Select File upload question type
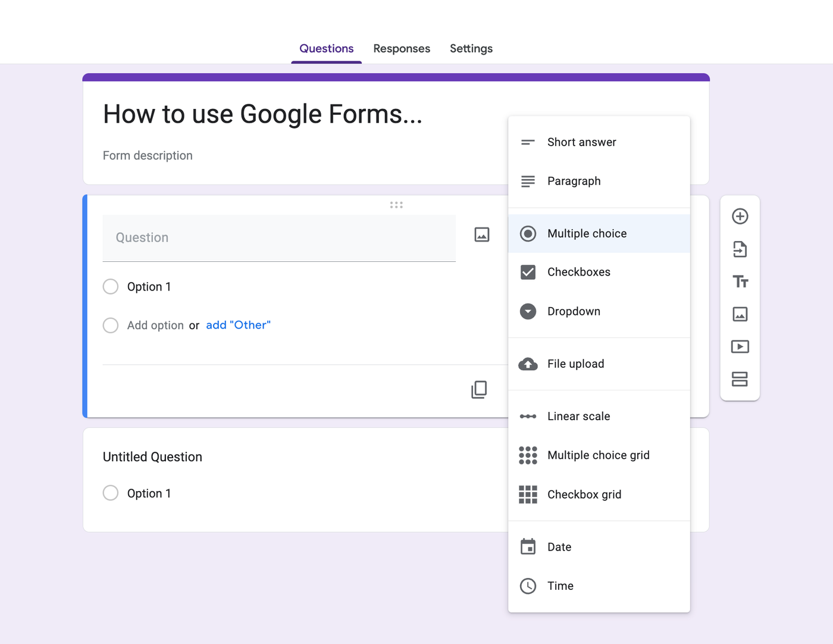833x644 pixels. pos(575,364)
